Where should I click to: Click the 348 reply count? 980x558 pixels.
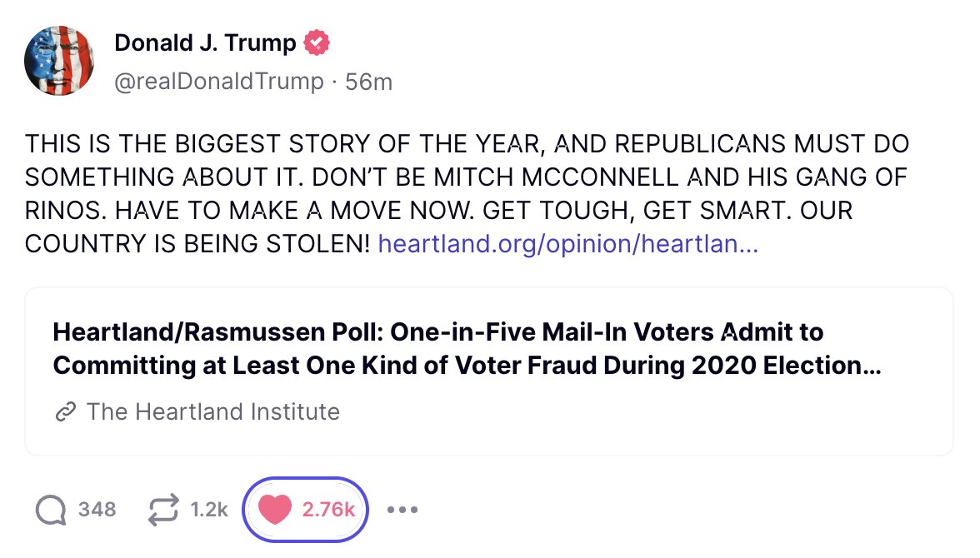97,510
